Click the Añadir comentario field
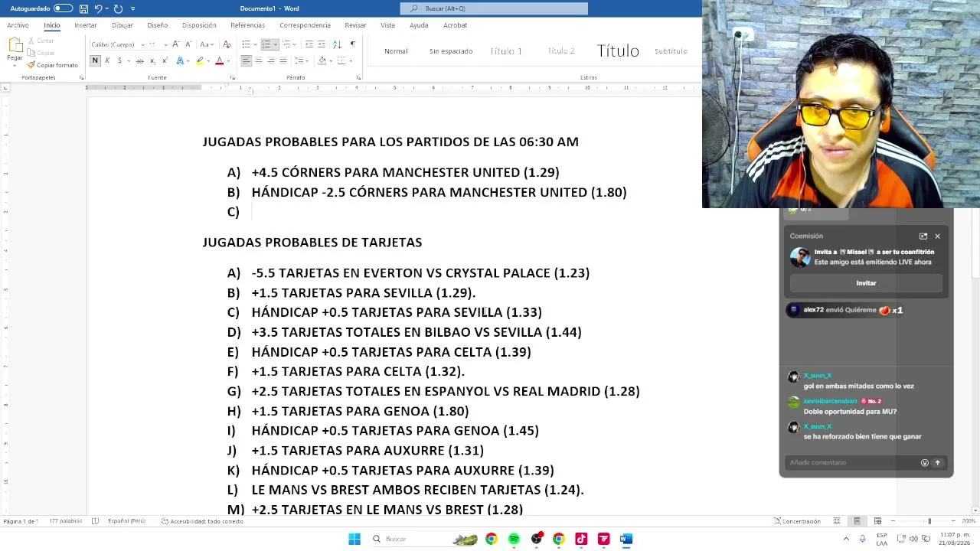The image size is (980, 551). [852, 462]
